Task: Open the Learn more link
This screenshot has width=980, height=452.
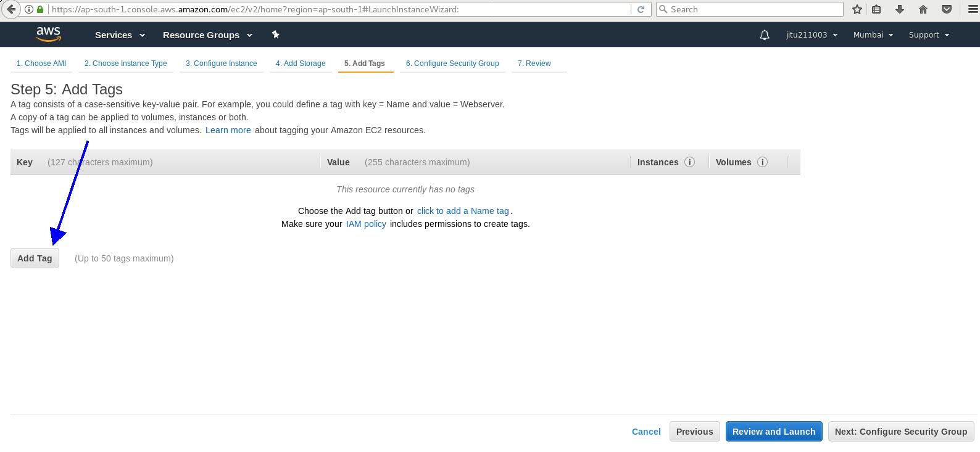Action: pos(228,130)
